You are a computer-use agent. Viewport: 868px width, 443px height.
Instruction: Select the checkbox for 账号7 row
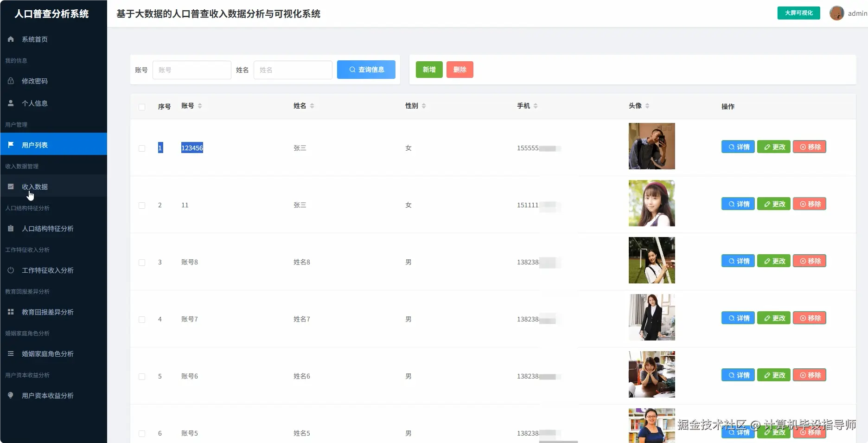point(142,320)
